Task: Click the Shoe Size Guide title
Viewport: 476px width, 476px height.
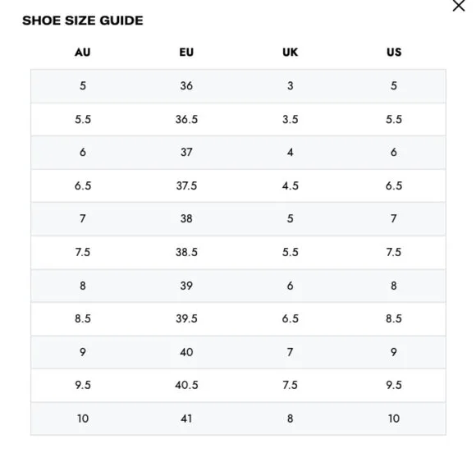Action: coord(83,21)
